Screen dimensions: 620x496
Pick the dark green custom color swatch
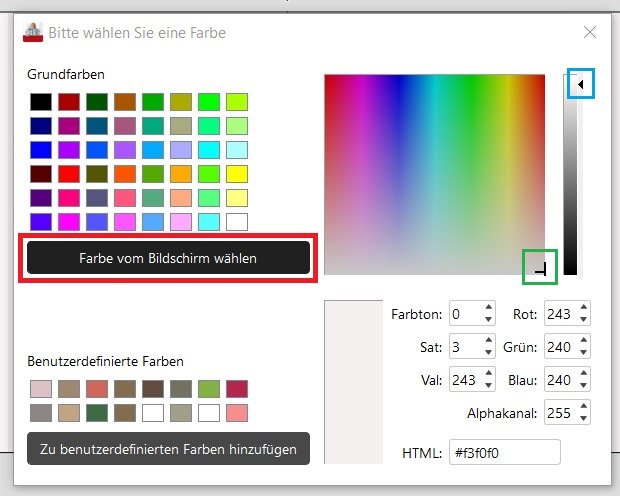(97, 413)
